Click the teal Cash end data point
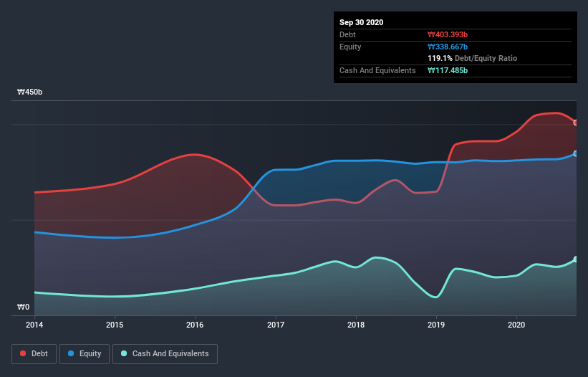588x377 pixels. click(x=576, y=259)
